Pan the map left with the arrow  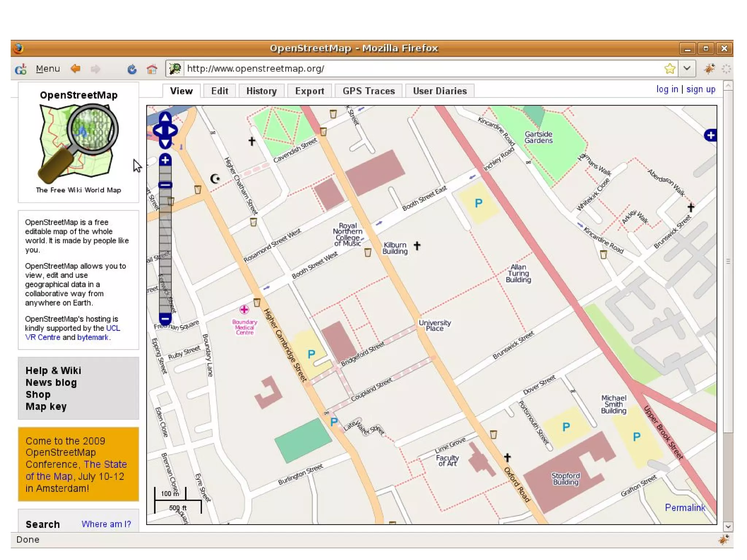158,130
